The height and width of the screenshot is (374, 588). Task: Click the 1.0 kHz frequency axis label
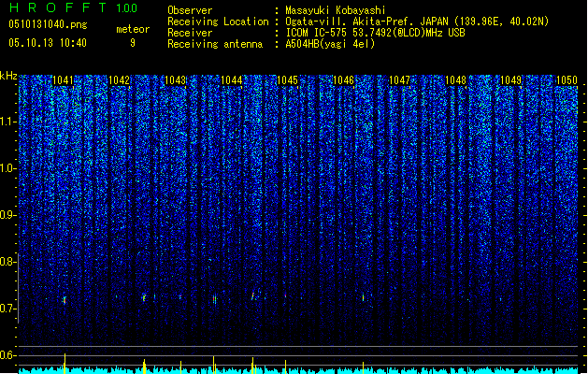(7, 168)
